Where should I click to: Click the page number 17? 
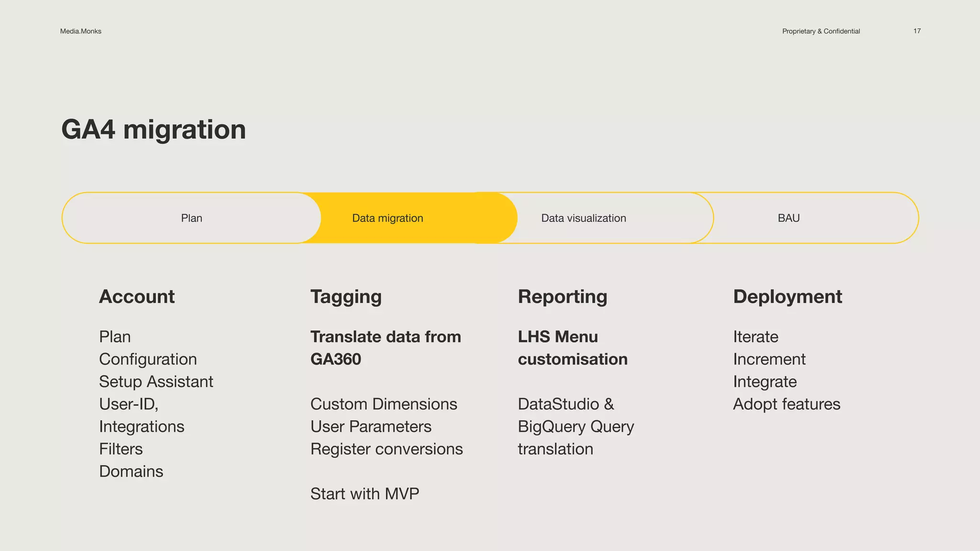(917, 31)
